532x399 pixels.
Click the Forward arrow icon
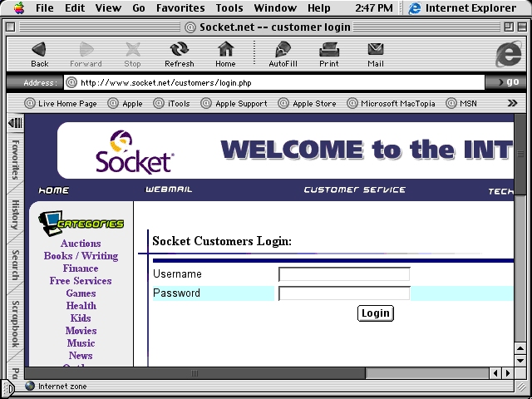(x=86, y=50)
